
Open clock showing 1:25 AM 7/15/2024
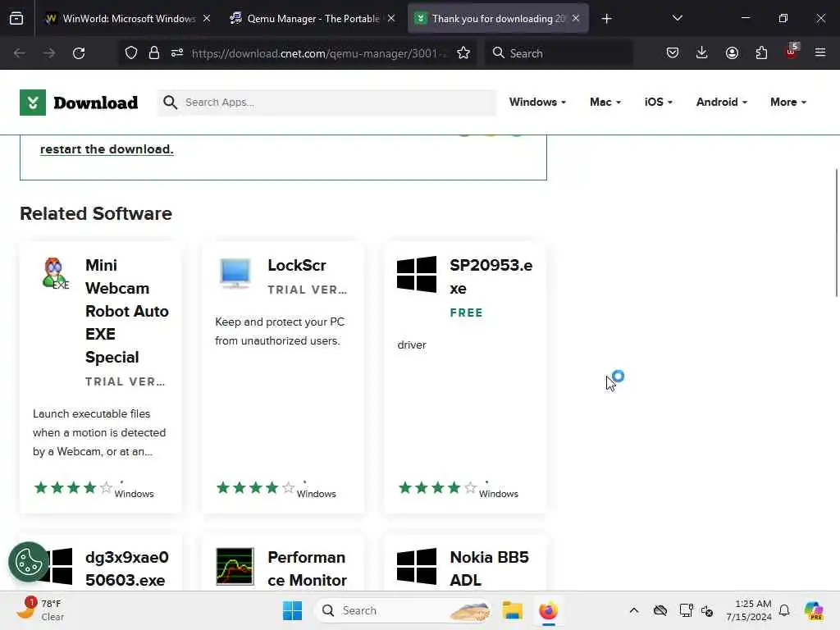point(748,610)
